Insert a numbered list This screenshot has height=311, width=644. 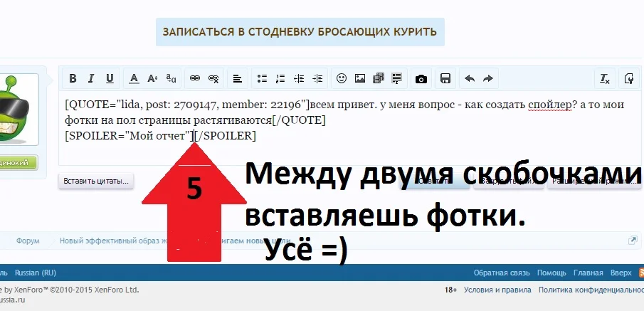pos(280,78)
